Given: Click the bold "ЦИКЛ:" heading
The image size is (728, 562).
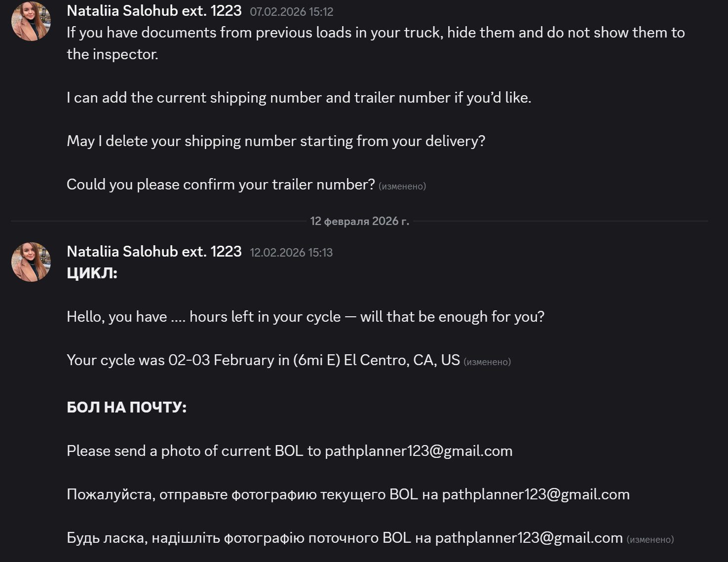Looking at the screenshot, I should 92,273.
